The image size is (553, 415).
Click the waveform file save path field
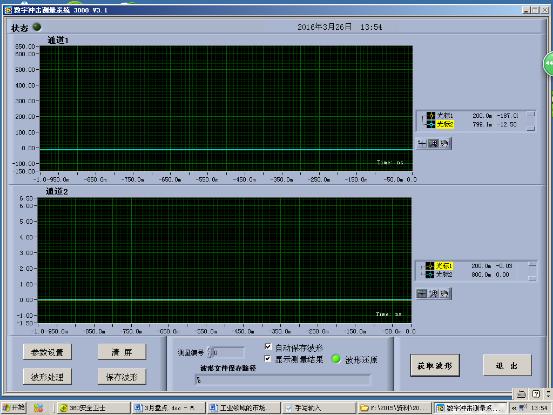[x=282, y=379]
